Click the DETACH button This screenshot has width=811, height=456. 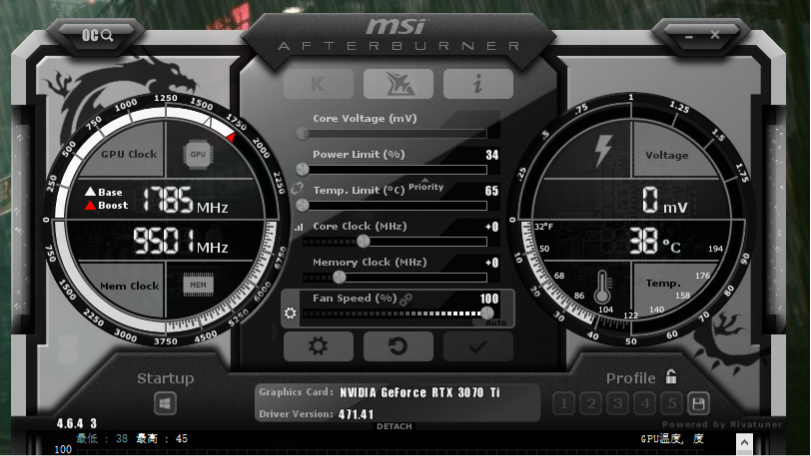tap(394, 426)
